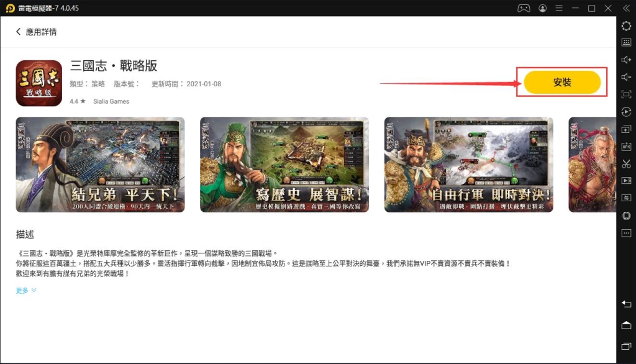The width and height of the screenshot is (636, 364).
Task: Open the hamburger menu in title bar
Action: [559, 8]
